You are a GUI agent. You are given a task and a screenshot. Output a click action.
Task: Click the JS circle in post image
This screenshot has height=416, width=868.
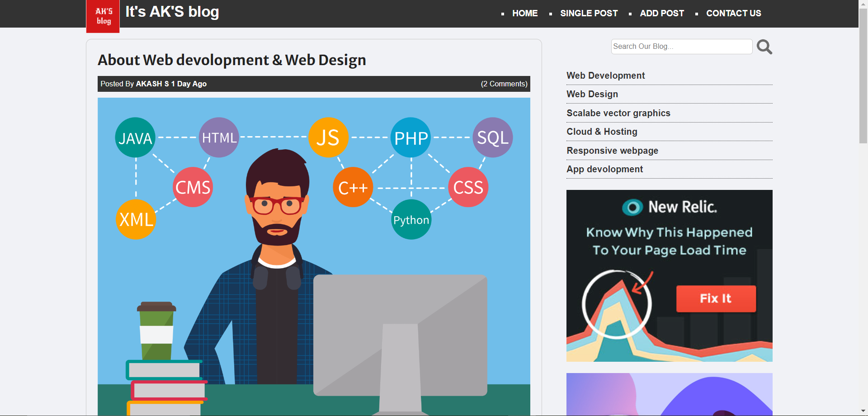pyautogui.click(x=328, y=137)
